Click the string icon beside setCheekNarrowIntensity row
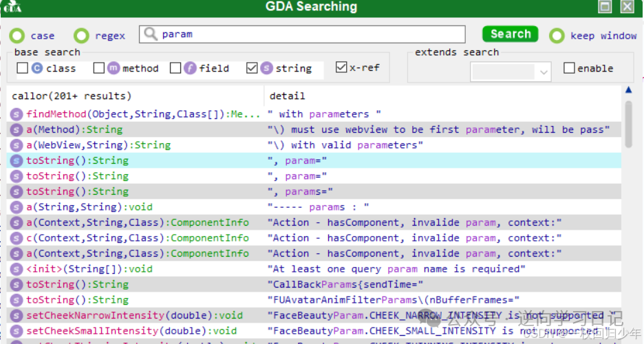Image resolution: width=644 pixels, height=344 pixels. [16, 316]
